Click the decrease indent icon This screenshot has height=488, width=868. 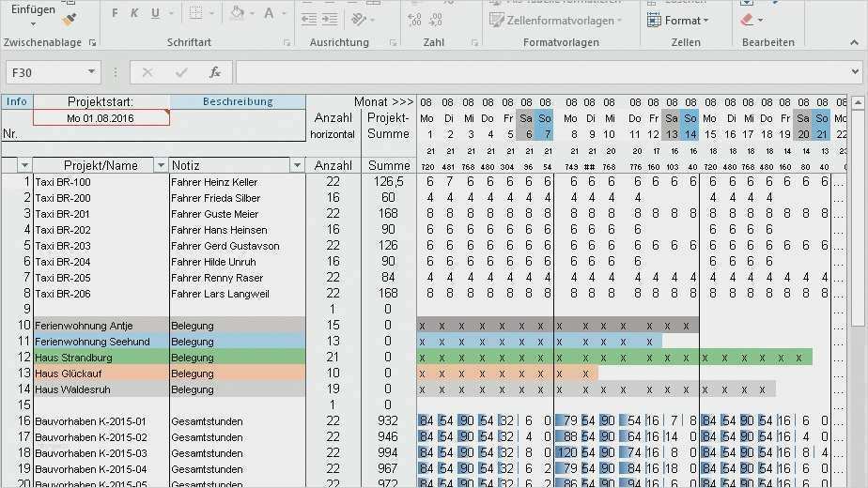click(x=309, y=20)
